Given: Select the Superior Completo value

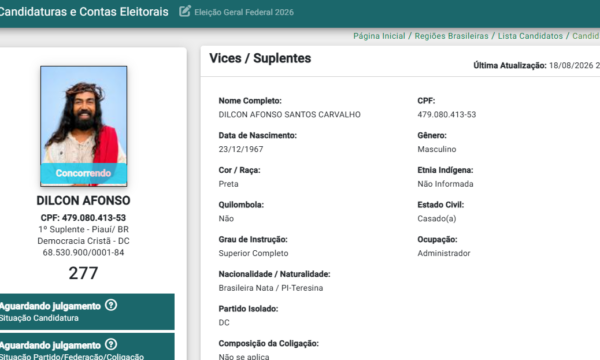Looking at the screenshot, I should click(253, 253).
